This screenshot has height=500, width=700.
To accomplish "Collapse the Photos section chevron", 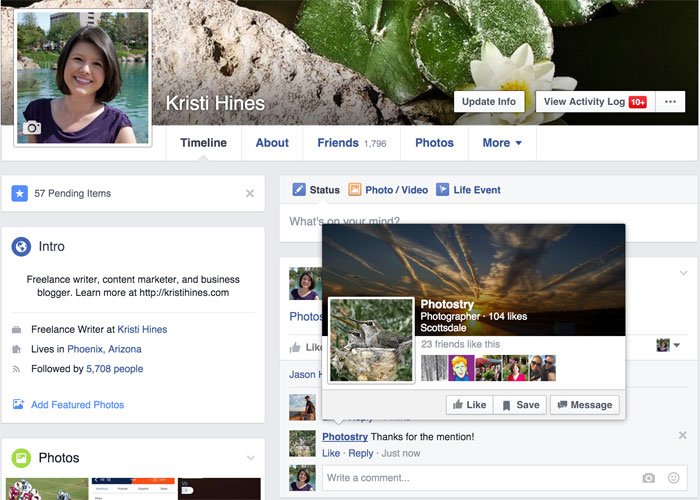I will tap(251, 458).
